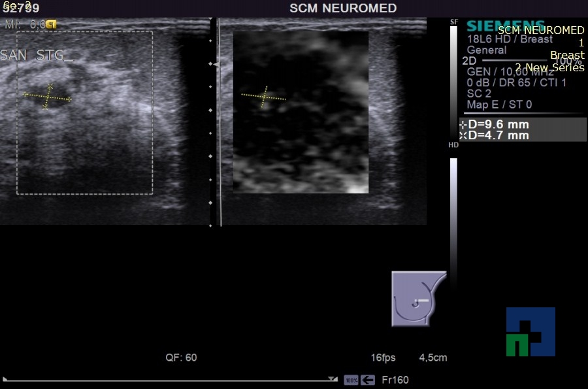Click the Fr160 frame counter
588x389 pixels.
(395, 380)
